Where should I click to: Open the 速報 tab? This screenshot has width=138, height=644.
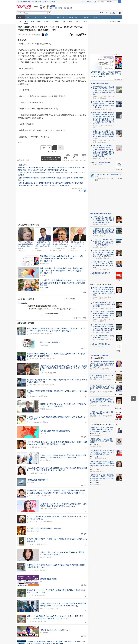28,17
